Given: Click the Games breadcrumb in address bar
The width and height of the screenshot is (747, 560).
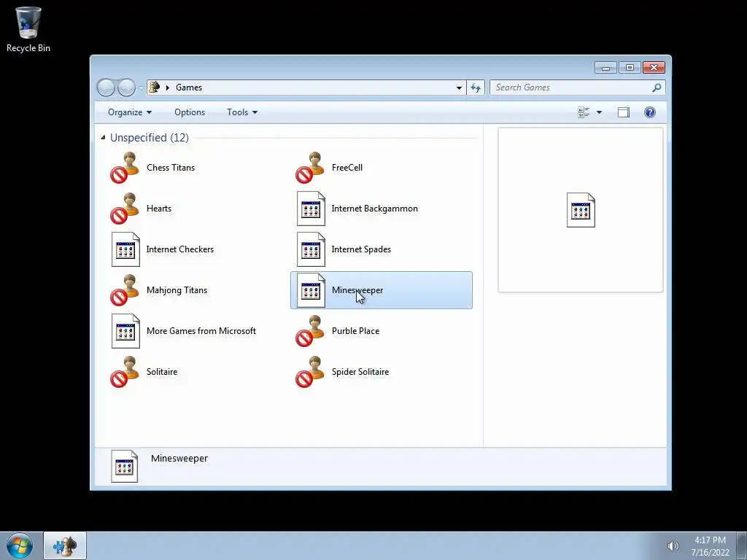Looking at the screenshot, I should click(189, 87).
